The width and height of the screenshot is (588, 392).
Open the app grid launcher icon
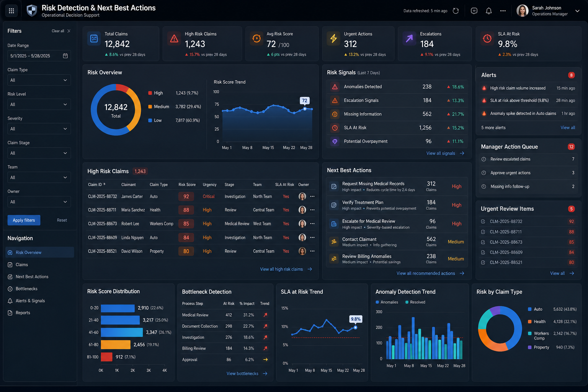[x=11, y=11]
